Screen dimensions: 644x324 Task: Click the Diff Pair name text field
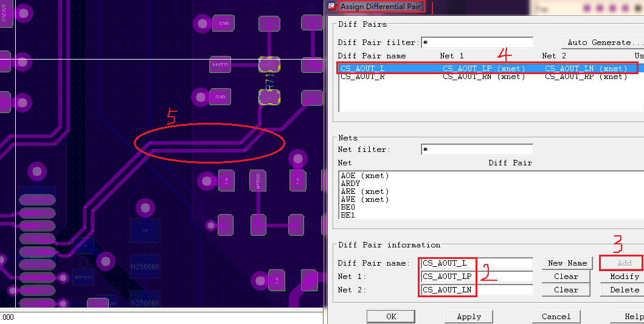[477, 263]
